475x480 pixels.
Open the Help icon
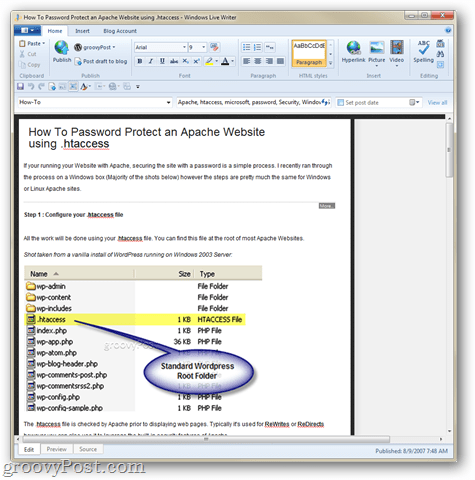448,30
